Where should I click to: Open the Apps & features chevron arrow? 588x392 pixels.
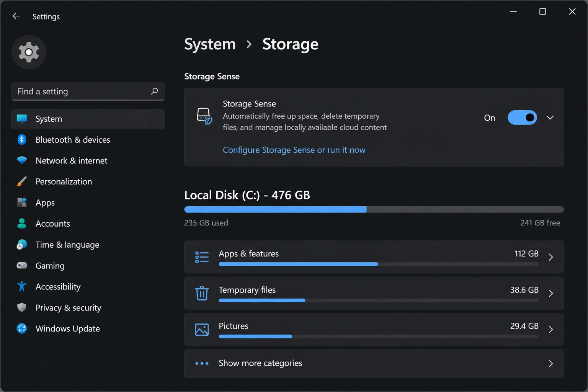point(551,257)
